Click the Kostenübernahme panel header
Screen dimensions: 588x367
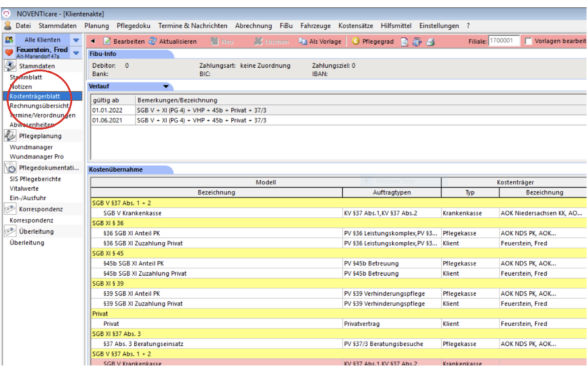click(x=130, y=169)
